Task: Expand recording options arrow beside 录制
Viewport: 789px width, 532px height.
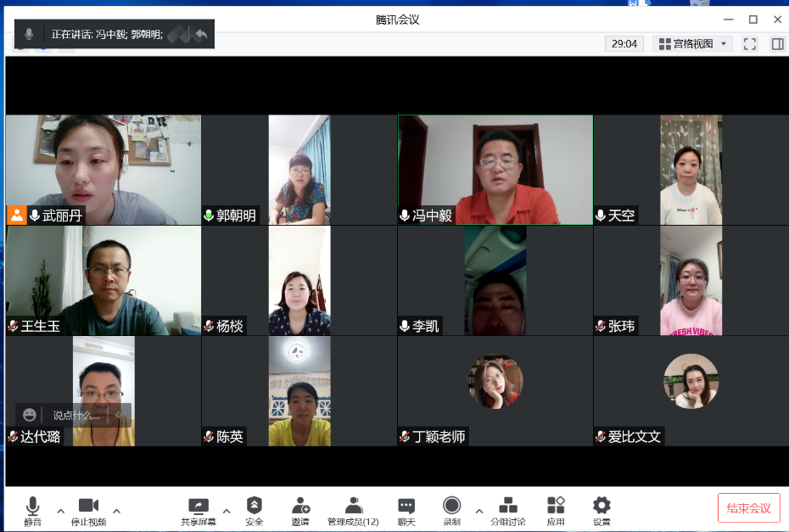Action: (x=479, y=511)
